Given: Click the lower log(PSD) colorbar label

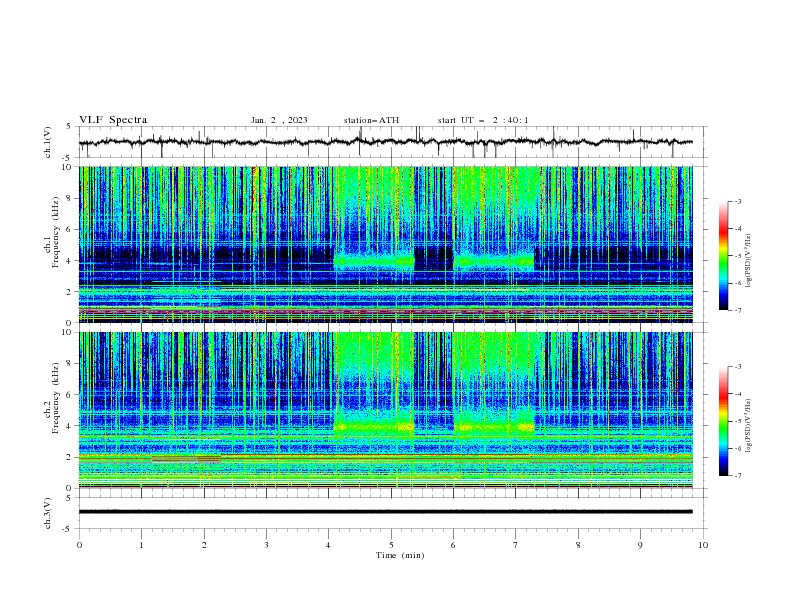Looking at the screenshot, I should 748,426.
